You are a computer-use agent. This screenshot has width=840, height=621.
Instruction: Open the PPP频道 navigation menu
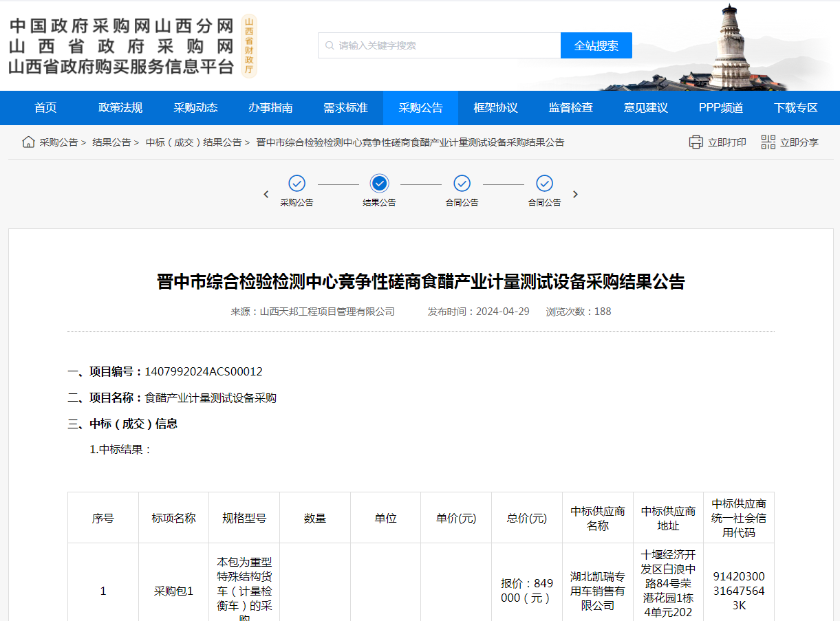pyautogui.click(x=720, y=107)
